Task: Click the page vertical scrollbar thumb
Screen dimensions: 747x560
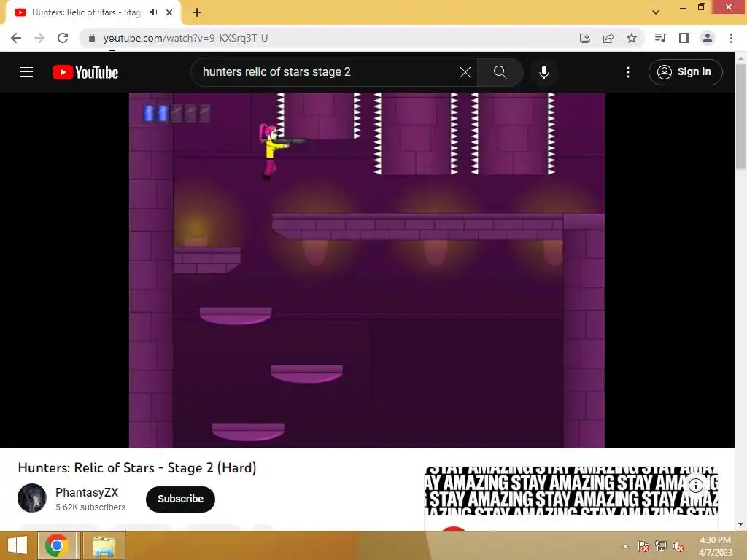Action: pos(740,116)
